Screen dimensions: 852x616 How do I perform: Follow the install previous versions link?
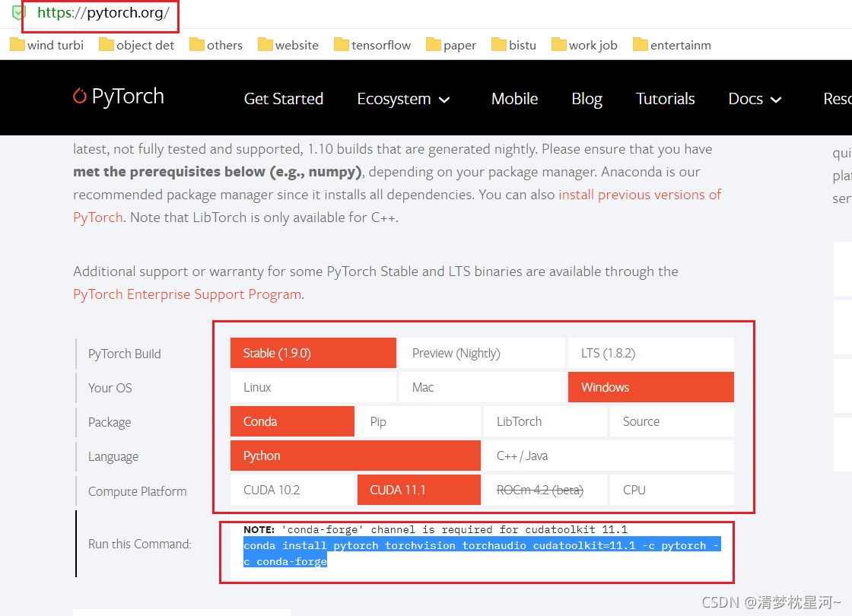[x=640, y=195]
